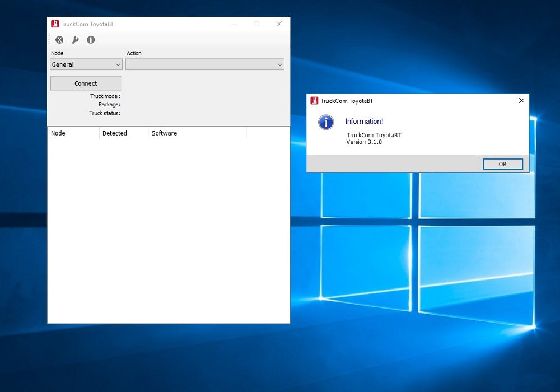The width and height of the screenshot is (560, 392).
Task: Click the circled X toolbar icon
Action: tap(59, 40)
